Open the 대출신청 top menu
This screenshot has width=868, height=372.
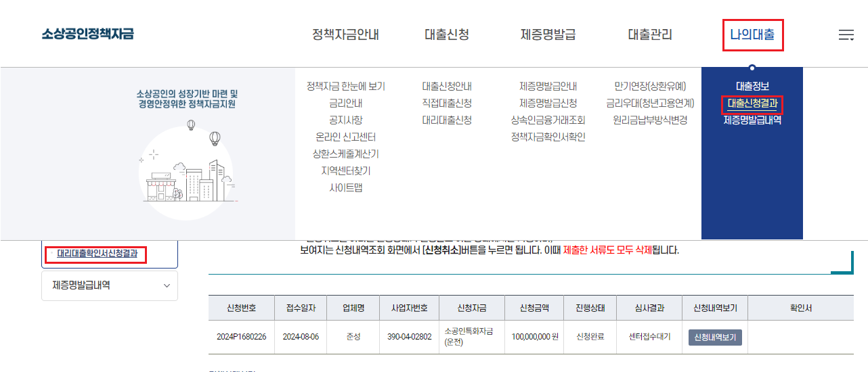447,34
